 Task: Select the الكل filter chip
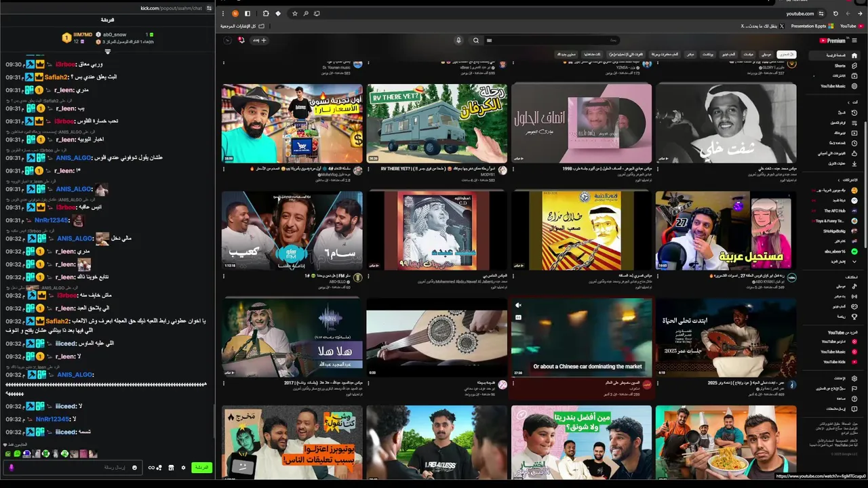[x=787, y=54]
